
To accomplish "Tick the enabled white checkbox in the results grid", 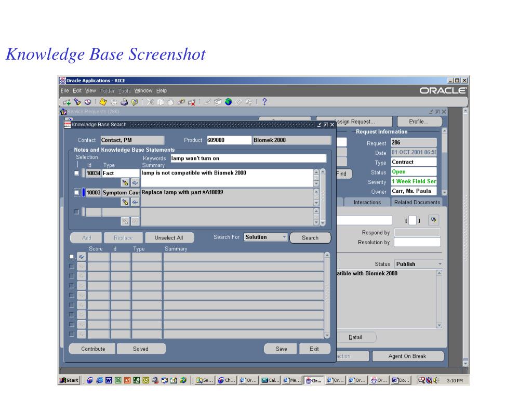I will click(72, 257).
